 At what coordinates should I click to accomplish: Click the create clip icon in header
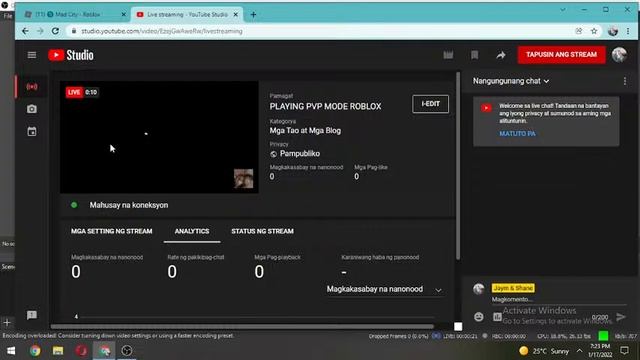click(448, 55)
